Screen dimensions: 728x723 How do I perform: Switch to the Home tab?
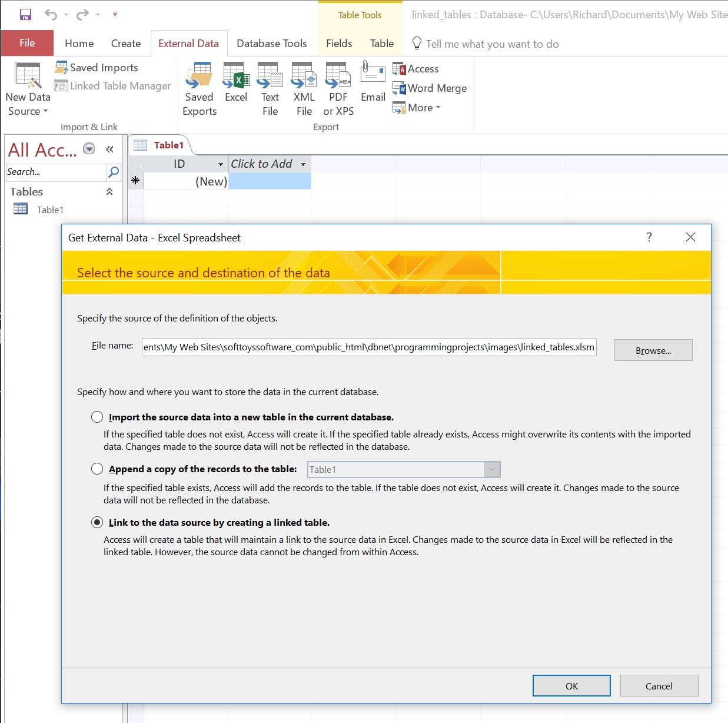coord(79,44)
